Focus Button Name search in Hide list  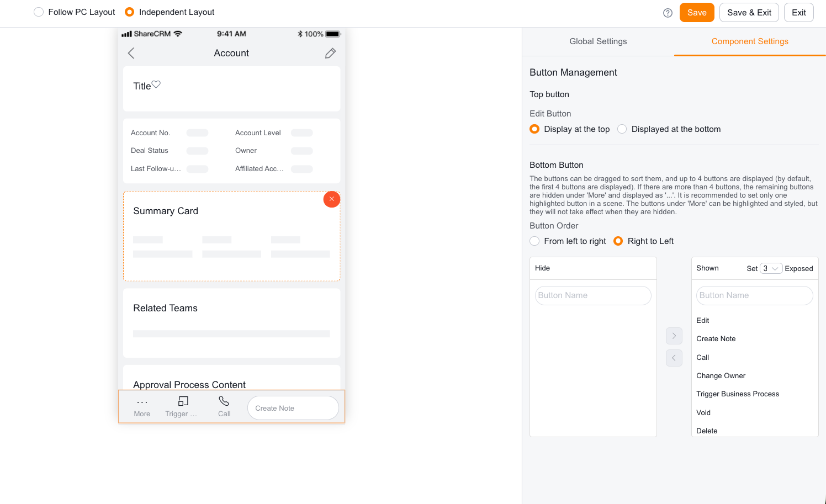pyautogui.click(x=593, y=295)
